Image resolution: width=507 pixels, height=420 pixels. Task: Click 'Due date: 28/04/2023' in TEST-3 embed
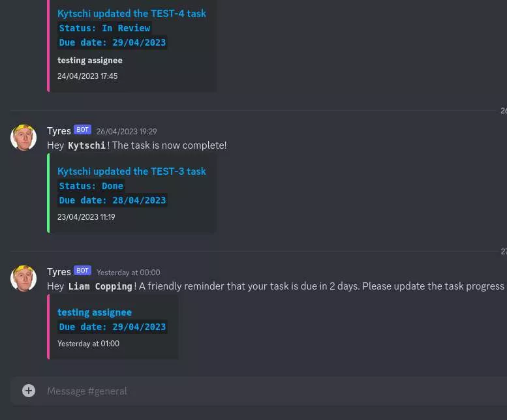point(112,200)
